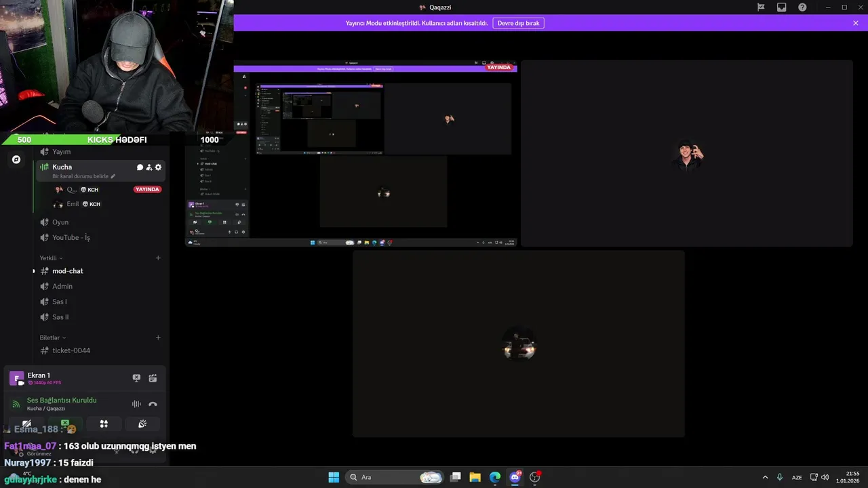Click the Ekran 1 stream label
This screenshot has width=868, height=488.
[x=39, y=375]
